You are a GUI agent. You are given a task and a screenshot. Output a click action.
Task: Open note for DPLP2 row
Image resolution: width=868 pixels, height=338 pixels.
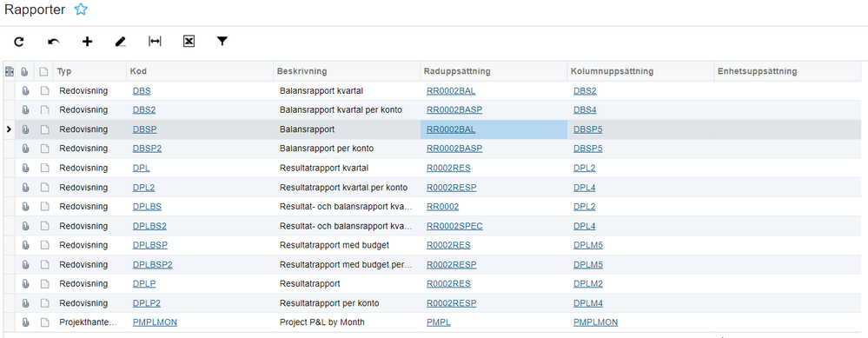(44, 303)
